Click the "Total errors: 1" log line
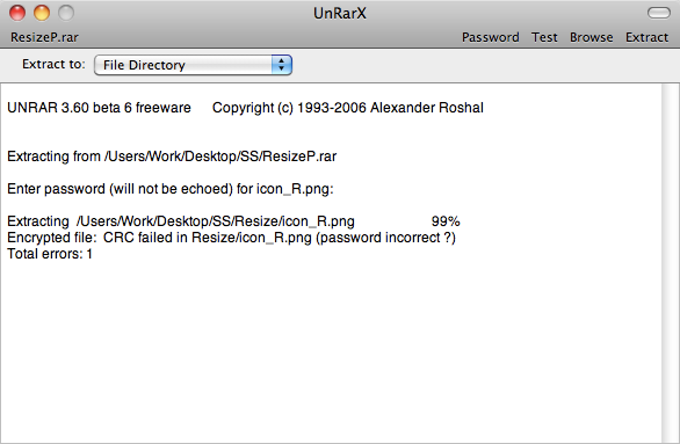The image size is (680, 444). 50,254
